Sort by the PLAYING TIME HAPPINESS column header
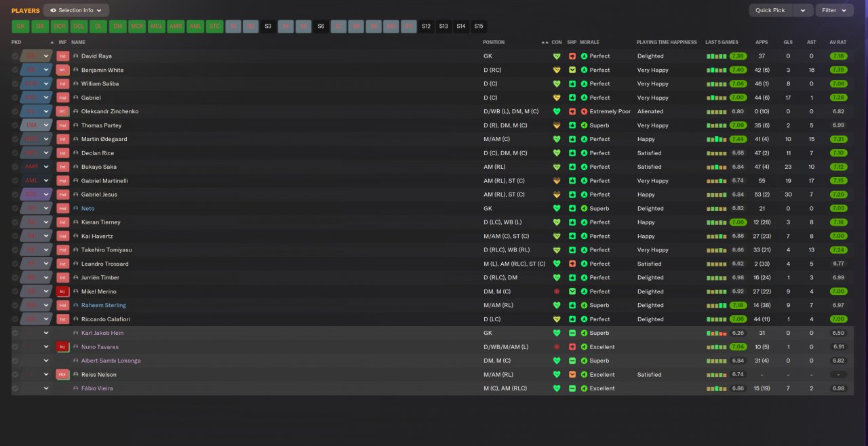868x446 pixels. 667,42
